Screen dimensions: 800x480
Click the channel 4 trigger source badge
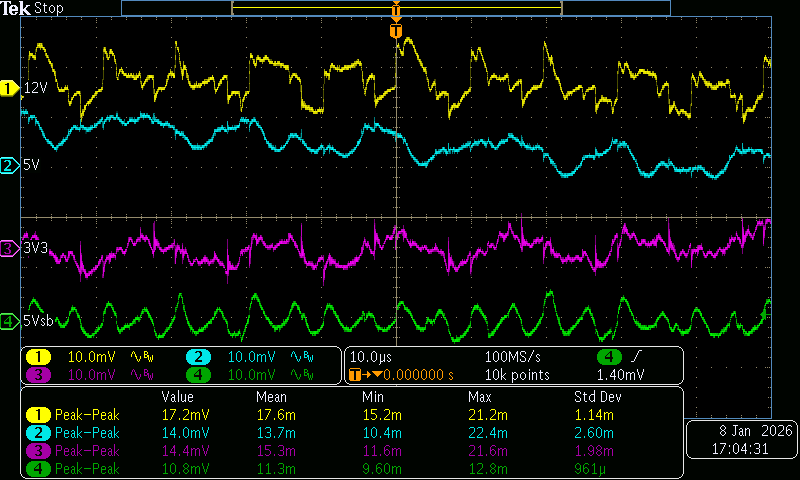pyautogui.click(x=607, y=357)
